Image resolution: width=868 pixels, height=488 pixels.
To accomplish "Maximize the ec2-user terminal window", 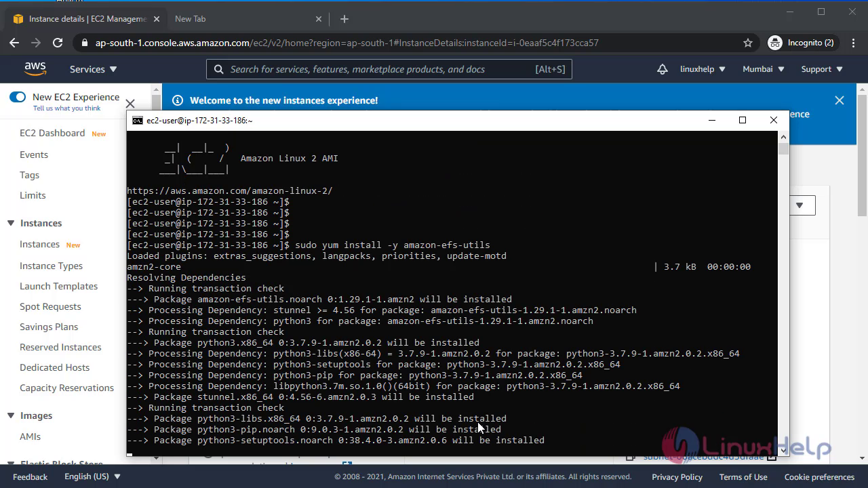I will coord(743,120).
